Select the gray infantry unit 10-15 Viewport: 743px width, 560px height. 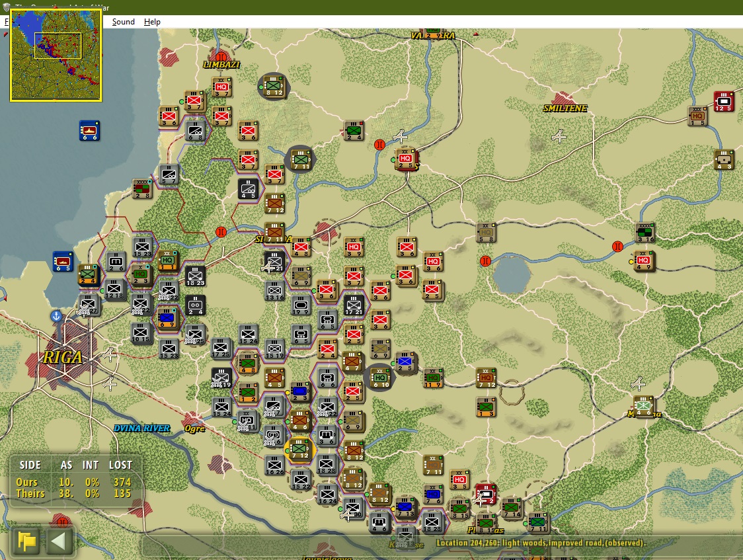(141, 333)
